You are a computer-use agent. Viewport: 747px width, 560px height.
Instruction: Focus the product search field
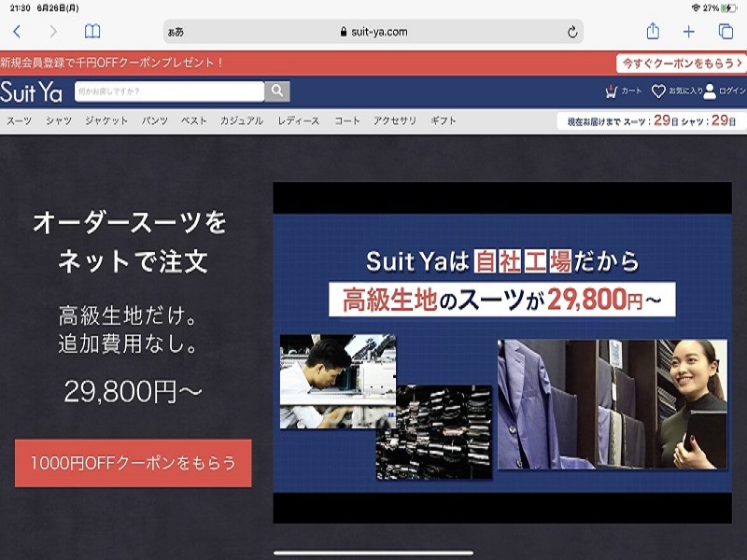[x=169, y=91]
